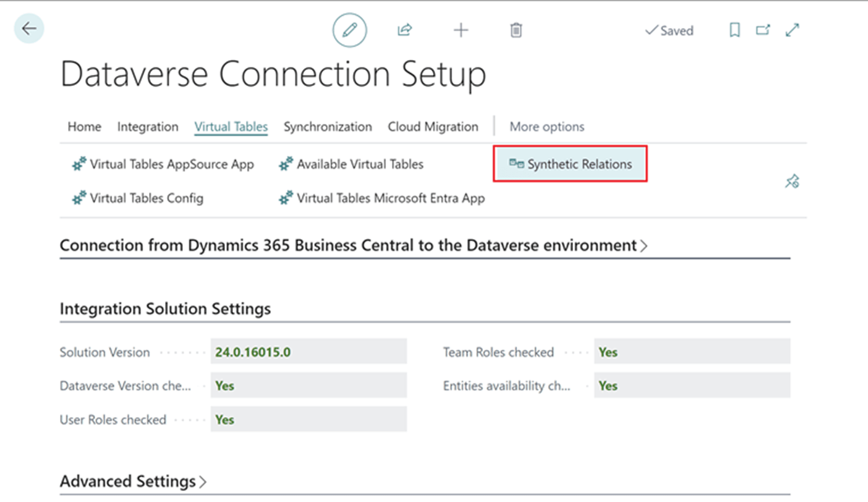Viewport: 868px width, 502px height.
Task: Open Virtual Tables Microsoft Entra App
Action: pos(382,198)
